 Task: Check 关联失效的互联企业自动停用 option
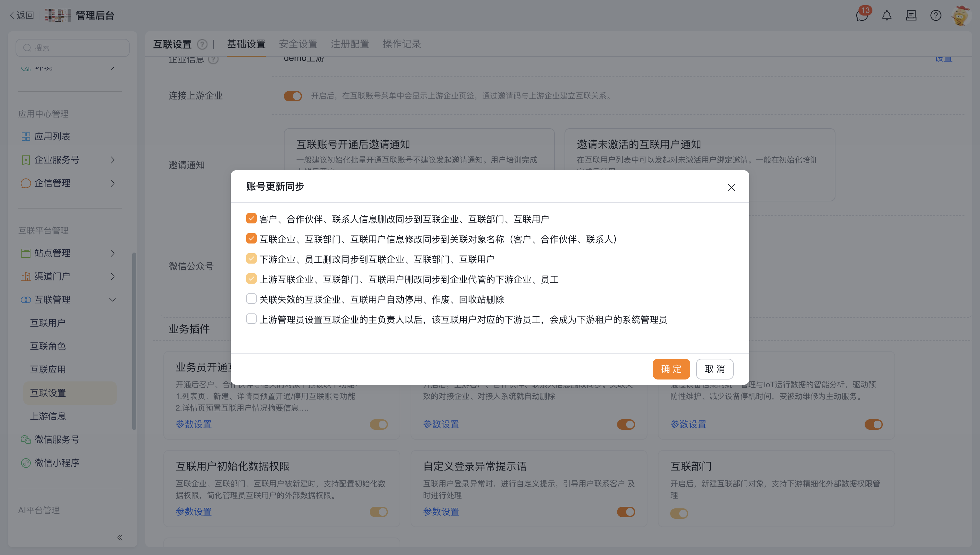[251, 299]
